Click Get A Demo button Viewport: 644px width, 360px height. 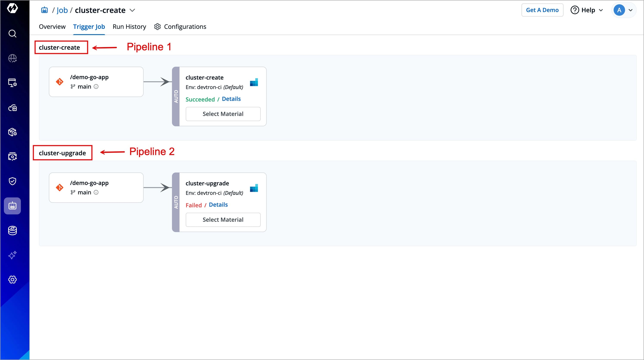542,10
